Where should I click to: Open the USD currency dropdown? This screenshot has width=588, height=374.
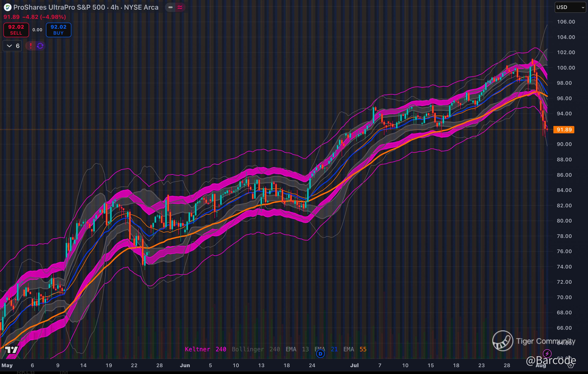[x=570, y=7]
